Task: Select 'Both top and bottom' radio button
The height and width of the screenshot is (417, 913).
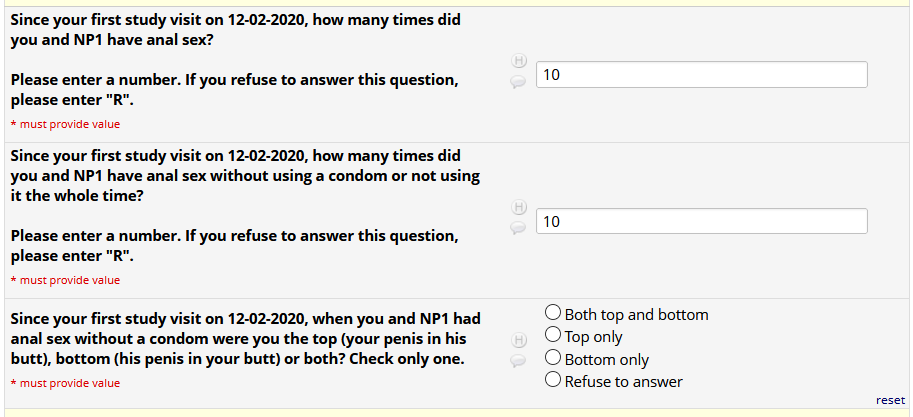Action: tap(553, 313)
